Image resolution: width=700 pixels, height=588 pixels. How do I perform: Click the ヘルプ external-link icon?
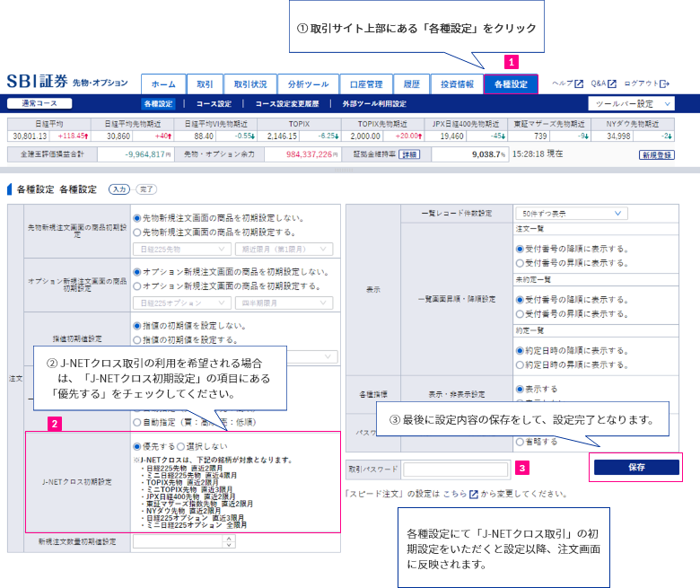[579, 84]
